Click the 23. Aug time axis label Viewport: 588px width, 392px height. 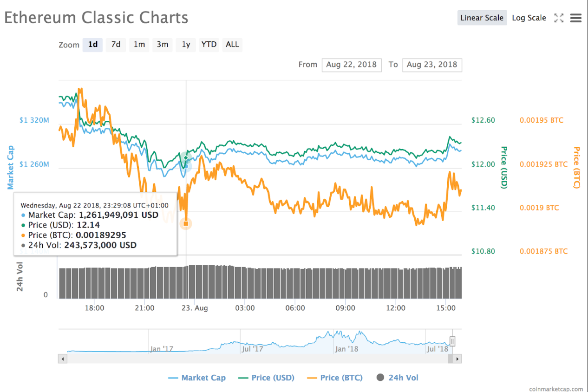click(195, 308)
